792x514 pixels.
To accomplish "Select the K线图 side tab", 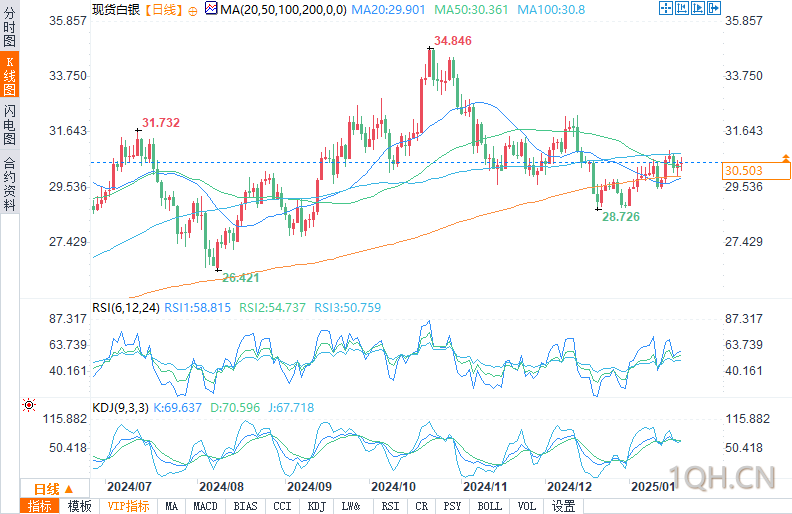I will tap(10, 75).
